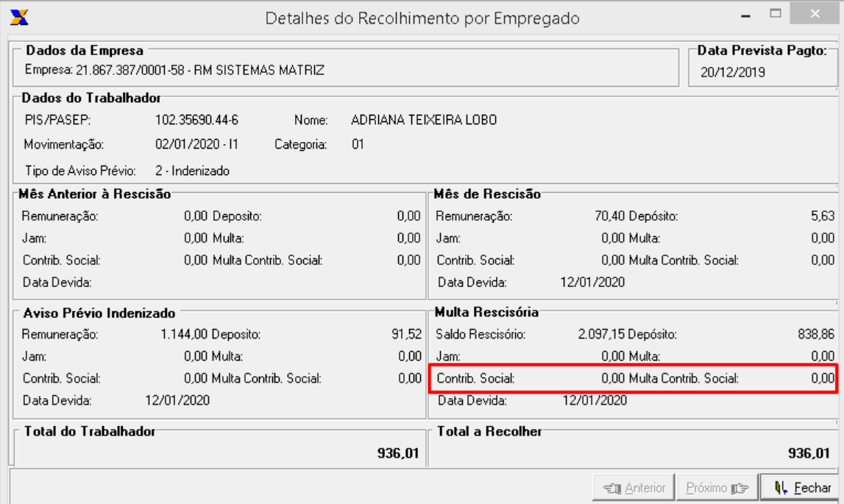
Task: Click worker name ADRIANA TEIXEIRA LOBO
Action: 424,119
